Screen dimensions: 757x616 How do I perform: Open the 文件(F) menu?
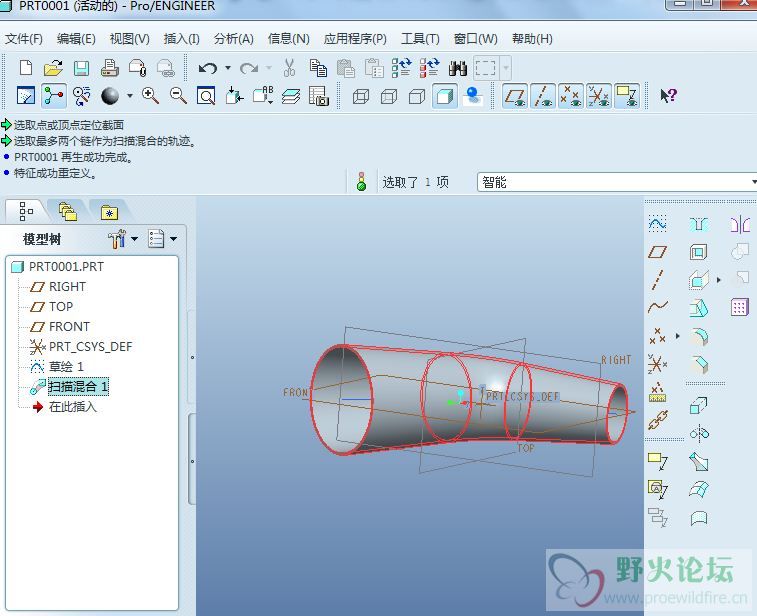click(24, 39)
